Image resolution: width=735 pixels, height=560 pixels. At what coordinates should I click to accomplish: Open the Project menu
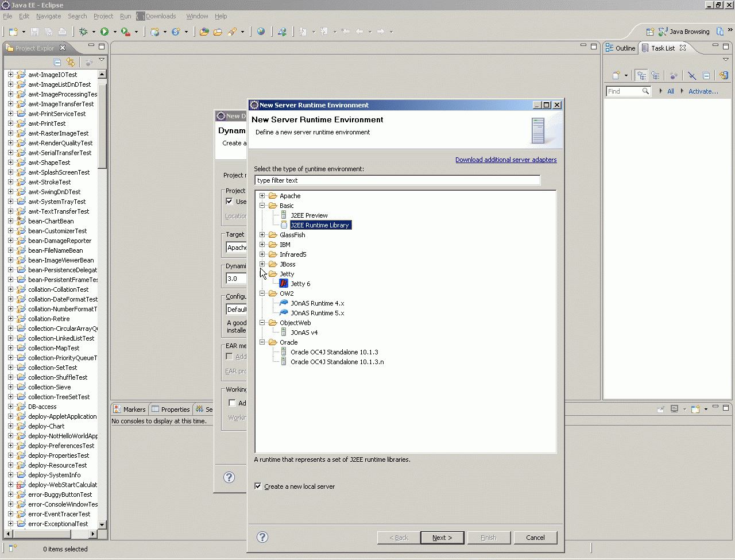coord(103,16)
